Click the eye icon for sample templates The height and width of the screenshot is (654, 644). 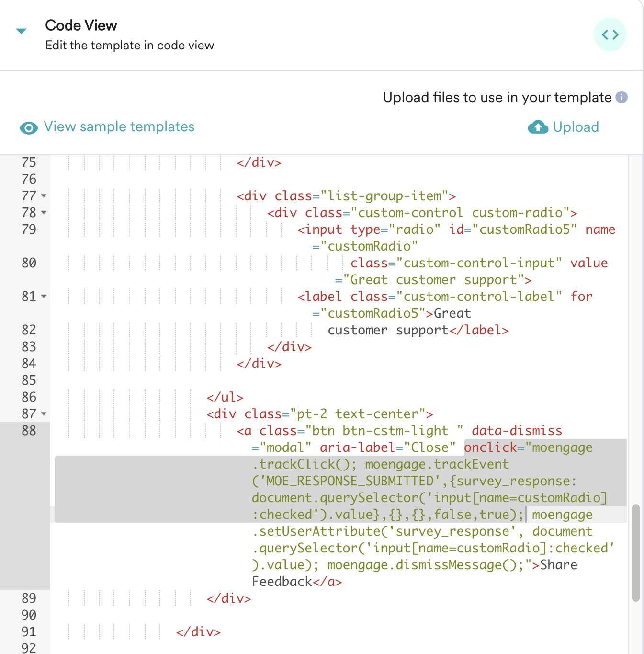29,128
